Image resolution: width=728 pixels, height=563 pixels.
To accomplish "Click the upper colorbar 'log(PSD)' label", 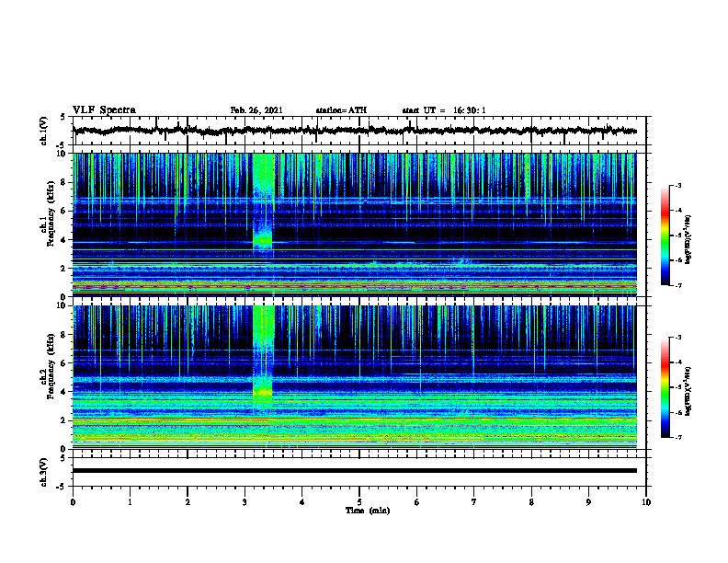I will pyautogui.click(x=688, y=240).
